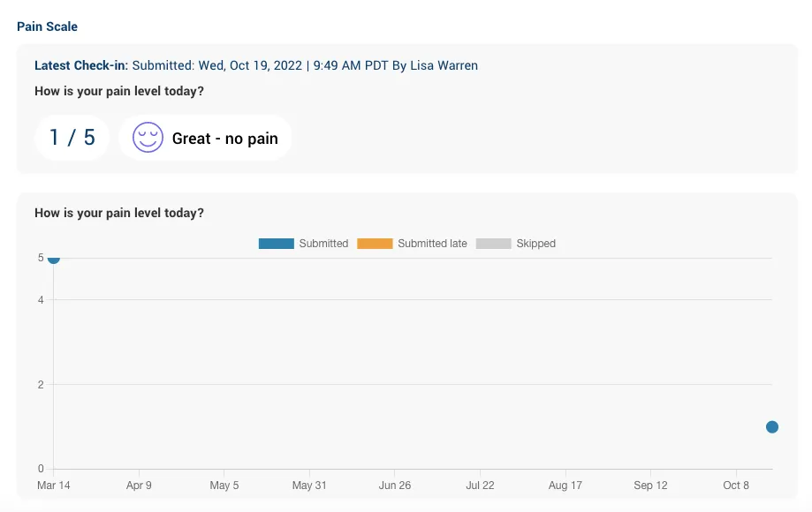Select the Oct 8 axis label
812x512 pixels.
(x=735, y=485)
